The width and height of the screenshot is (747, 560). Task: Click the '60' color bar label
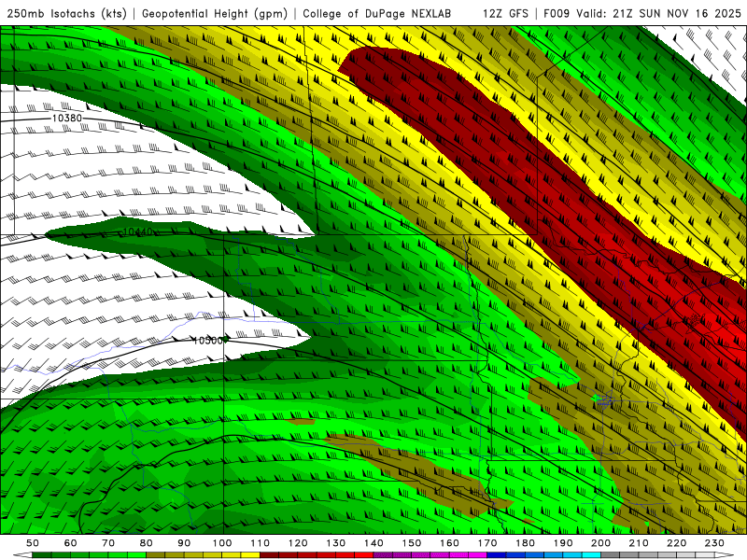71,543
